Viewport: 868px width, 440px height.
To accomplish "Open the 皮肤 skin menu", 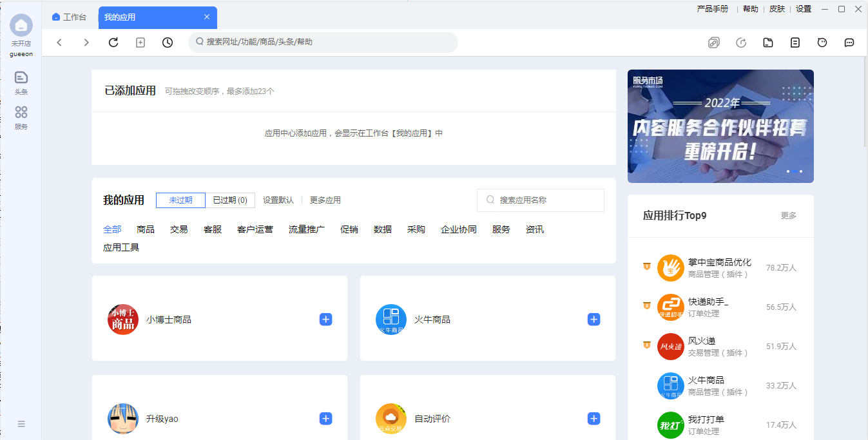I will tap(777, 9).
